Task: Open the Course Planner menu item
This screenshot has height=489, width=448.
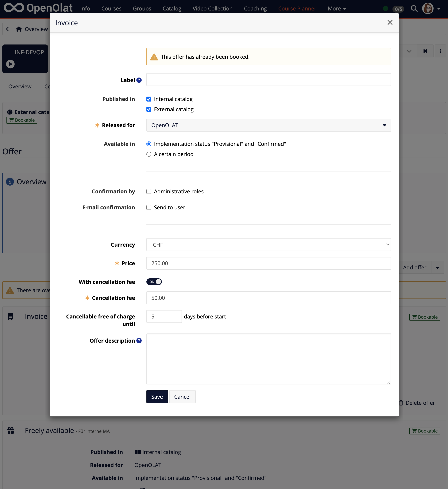Action: pos(297,8)
